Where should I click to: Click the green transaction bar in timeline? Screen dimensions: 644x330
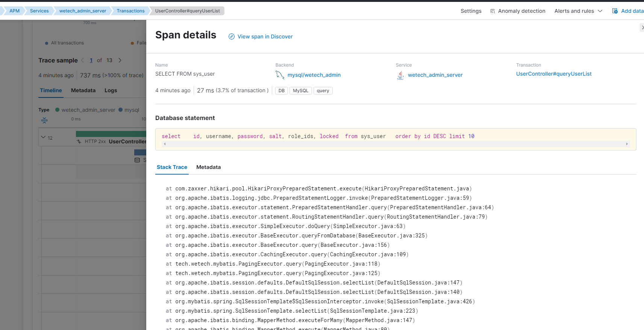[x=111, y=134]
